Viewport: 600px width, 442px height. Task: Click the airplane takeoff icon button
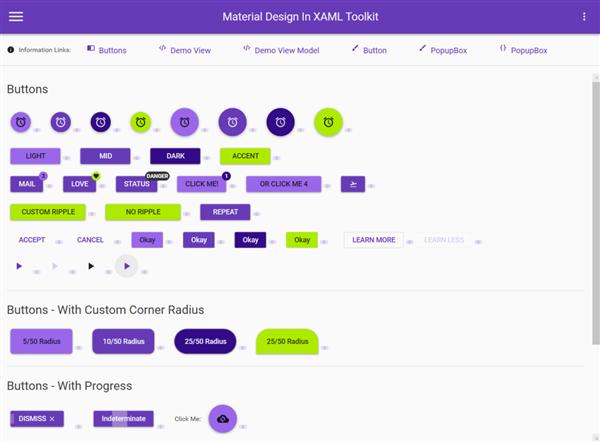click(353, 184)
